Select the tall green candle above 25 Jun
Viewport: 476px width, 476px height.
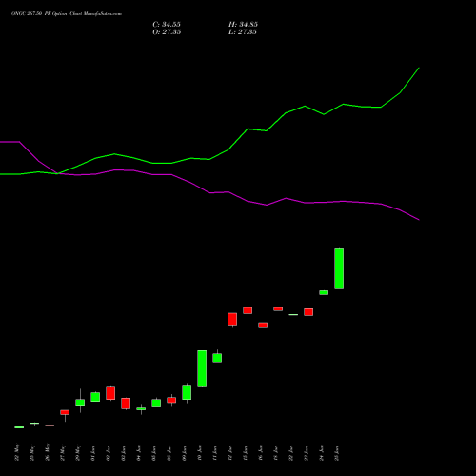(339, 268)
